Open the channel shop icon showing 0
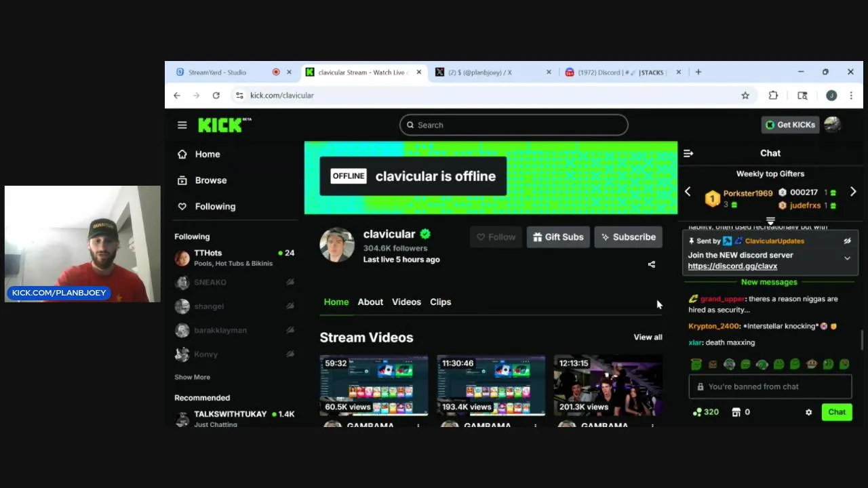The image size is (868, 488). tap(741, 412)
